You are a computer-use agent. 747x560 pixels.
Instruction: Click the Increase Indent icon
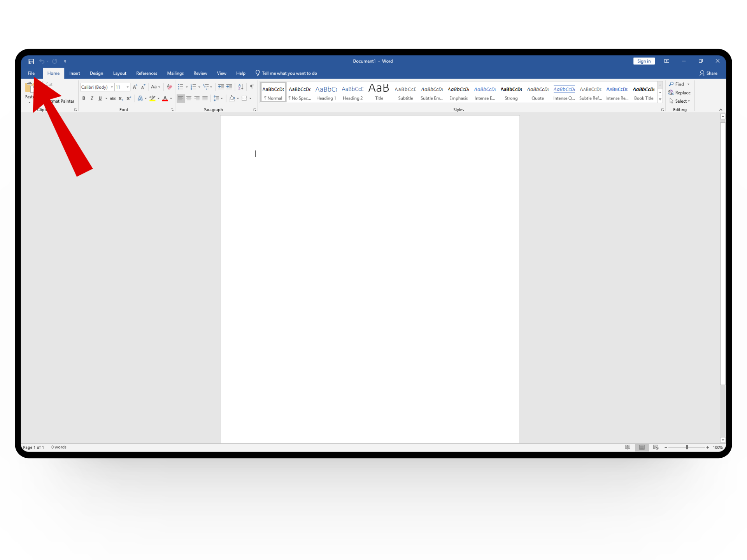click(x=229, y=87)
